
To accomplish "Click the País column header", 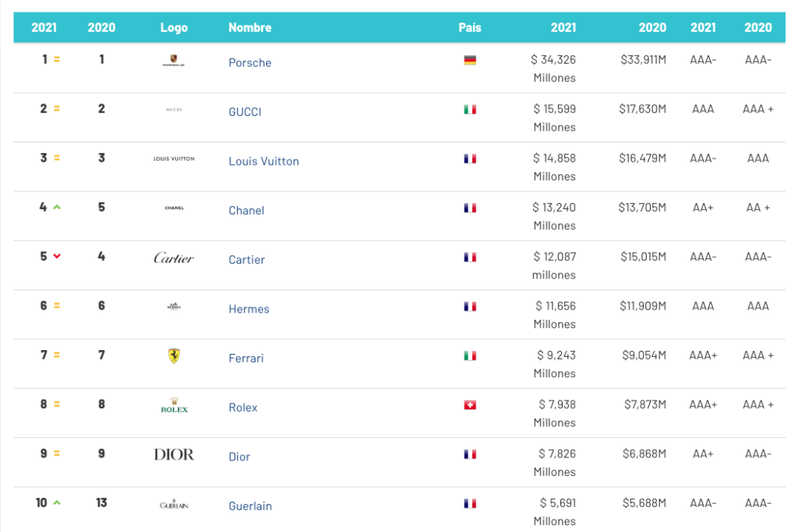I will click(x=469, y=27).
